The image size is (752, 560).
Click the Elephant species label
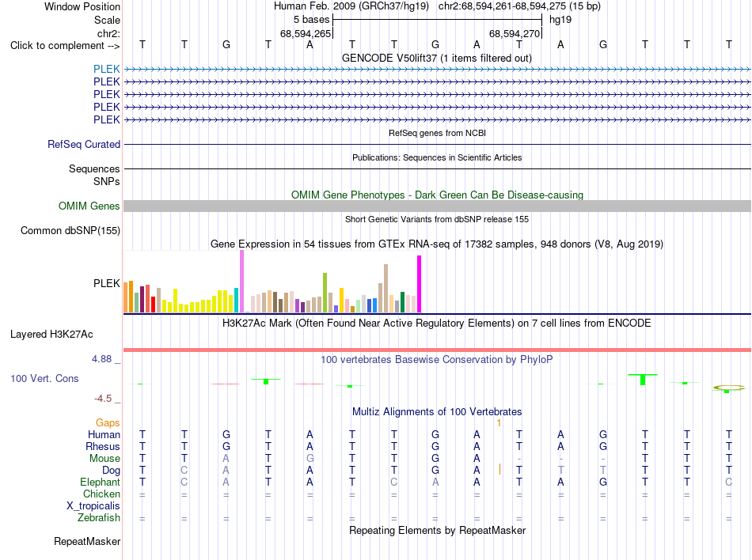pos(100,482)
